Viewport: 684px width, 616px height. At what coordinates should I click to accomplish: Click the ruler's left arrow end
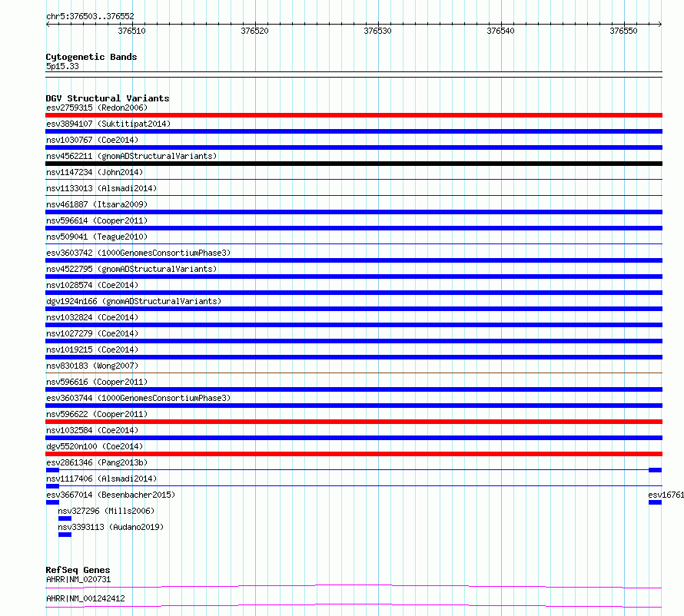click(48, 24)
